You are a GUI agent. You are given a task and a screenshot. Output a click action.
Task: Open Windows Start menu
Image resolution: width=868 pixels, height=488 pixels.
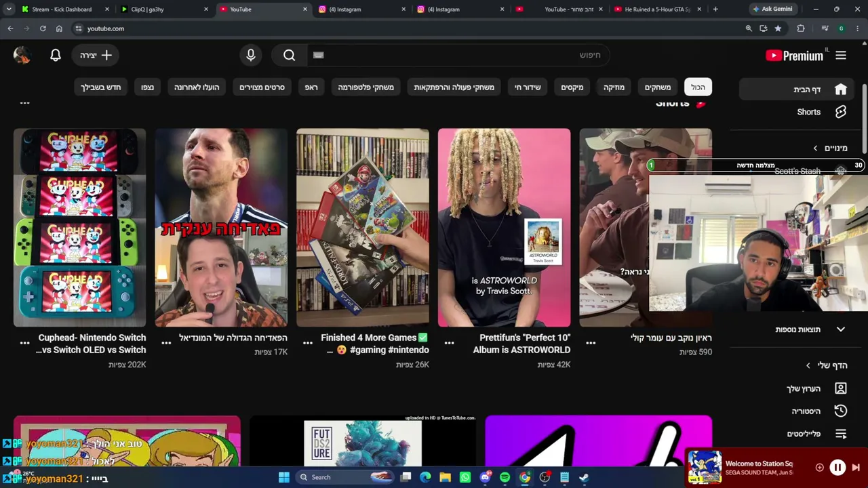284,477
